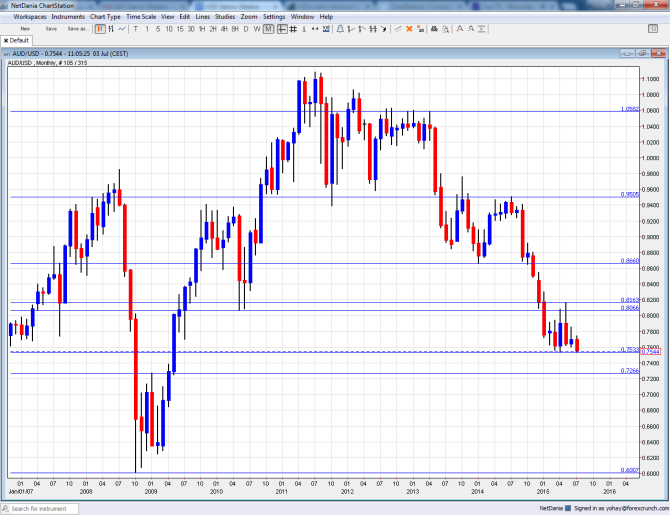Image resolution: width=670 pixels, height=515 pixels.
Task: Select the Monthly (M) time scale
Action: (269, 28)
